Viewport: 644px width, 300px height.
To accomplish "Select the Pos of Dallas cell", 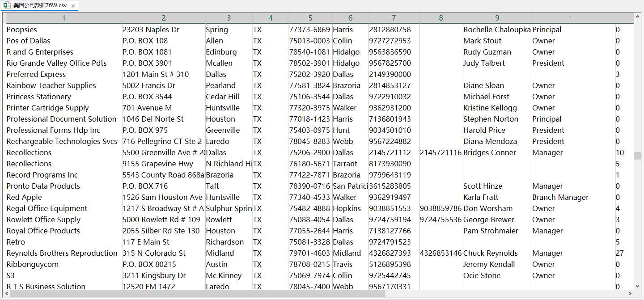I will 64,41.
